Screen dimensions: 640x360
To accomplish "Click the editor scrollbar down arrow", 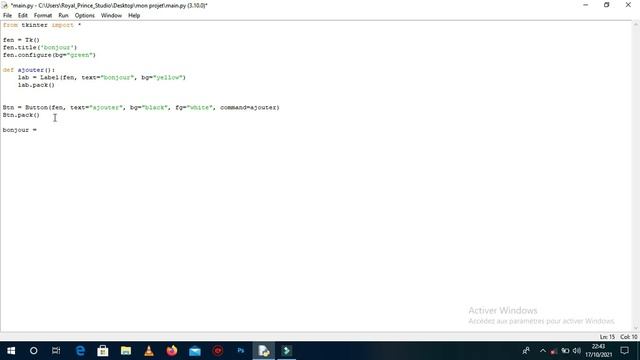I will click(x=636, y=328).
